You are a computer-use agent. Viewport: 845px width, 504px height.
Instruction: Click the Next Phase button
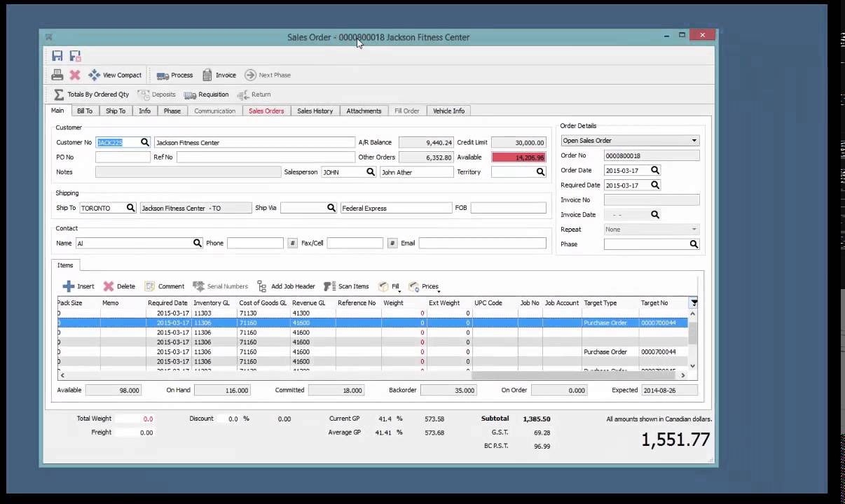pyautogui.click(x=268, y=75)
